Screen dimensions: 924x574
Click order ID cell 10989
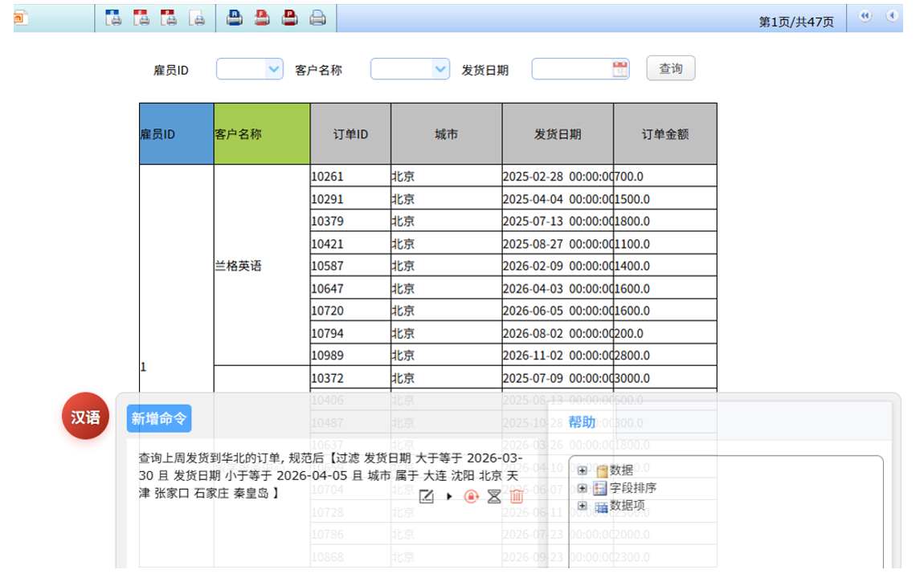350,356
